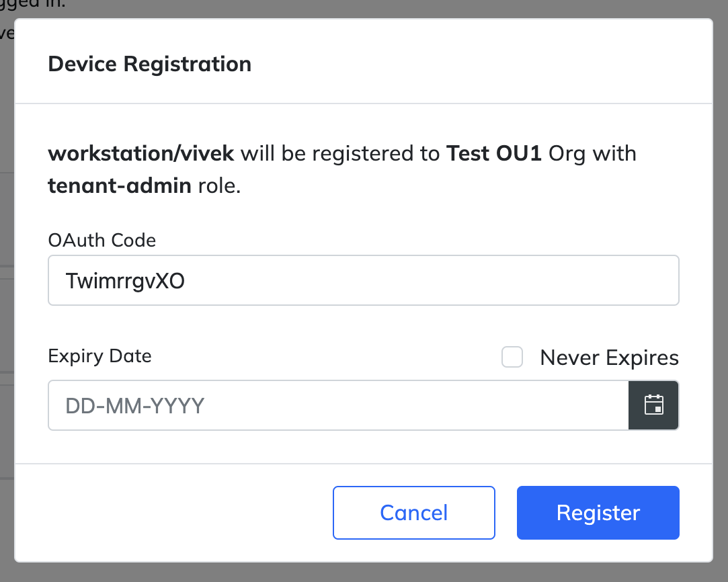Image resolution: width=728 pixels, height=582 pixels.
Task: Click the bold workstation/vivek text
Action: [140, 153]
